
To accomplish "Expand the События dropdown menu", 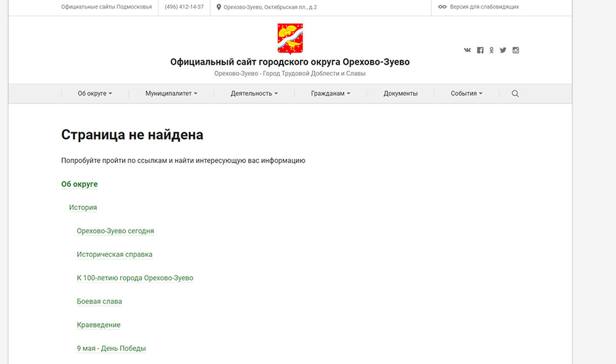I will click(x=466, y=94).
